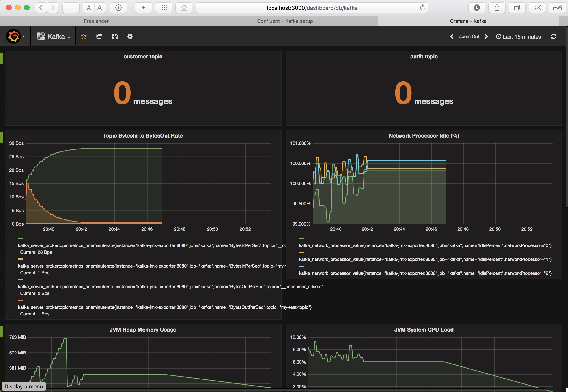
Task: Open Last 15 minutes time picker
Action: [x=518, y=37]
